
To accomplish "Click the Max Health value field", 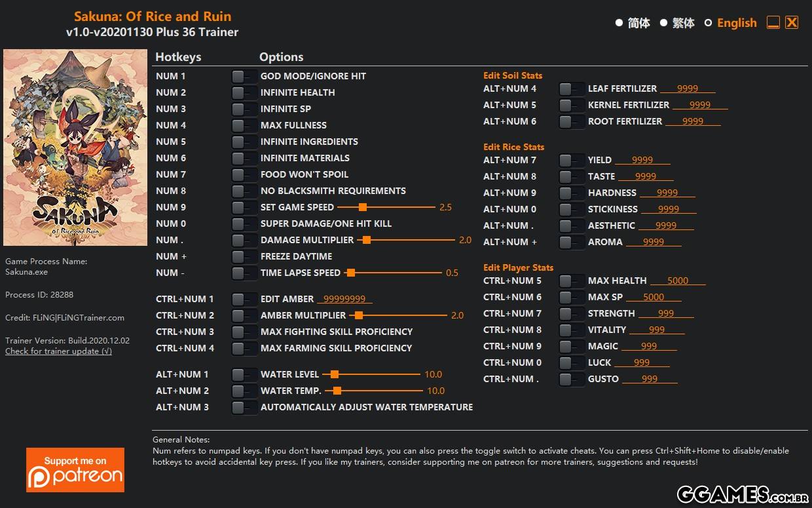I will (x=678, y=281).
